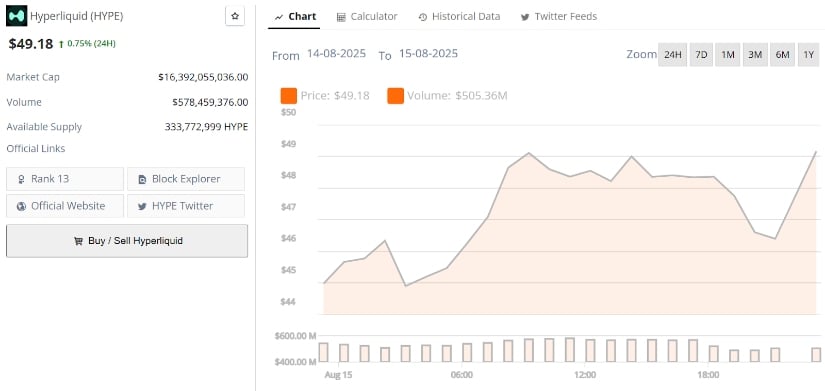825x391 pixels.
Task: Click the clock icon on Historical Data tab
Action: click(423, 17)
